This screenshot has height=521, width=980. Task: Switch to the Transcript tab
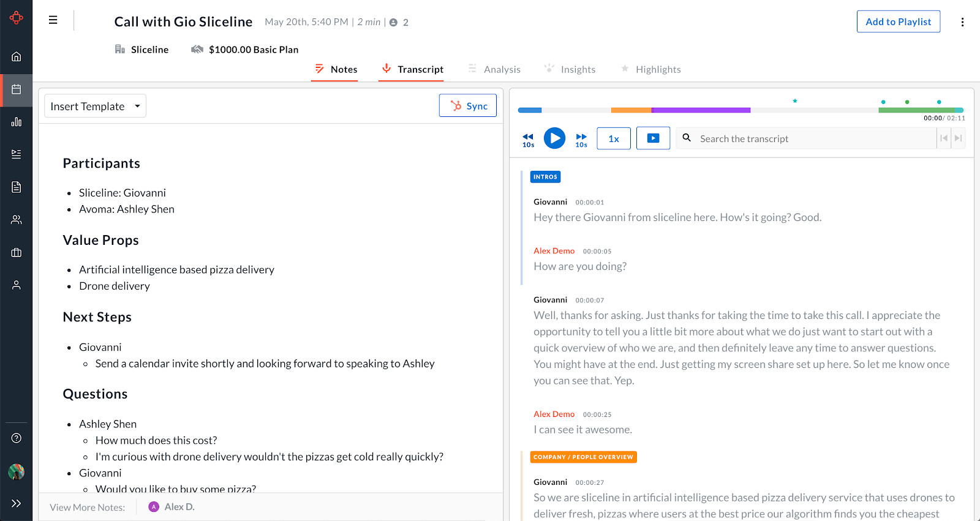point(412,69)
